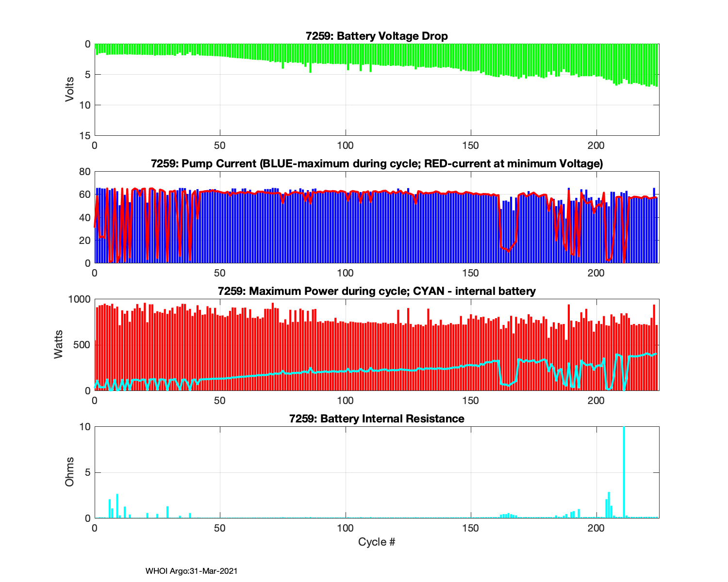Click the Battery Voltage Drop chart title

coord(377,36)
